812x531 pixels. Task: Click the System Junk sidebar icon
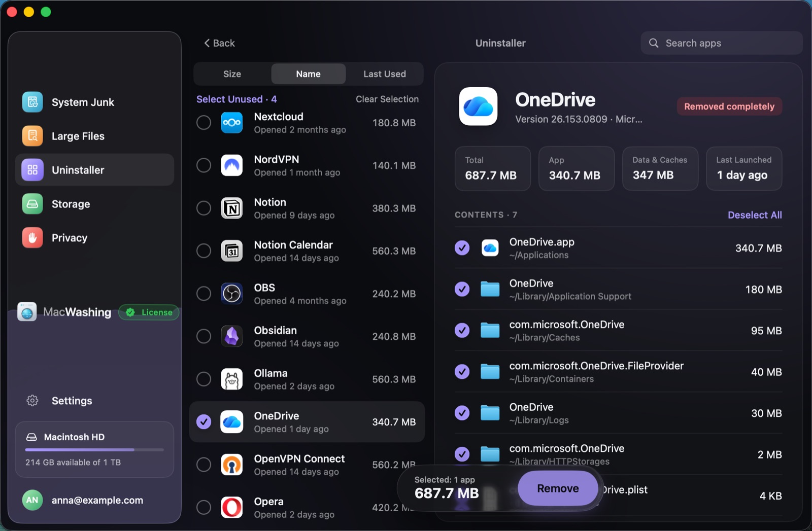point(32,102)
